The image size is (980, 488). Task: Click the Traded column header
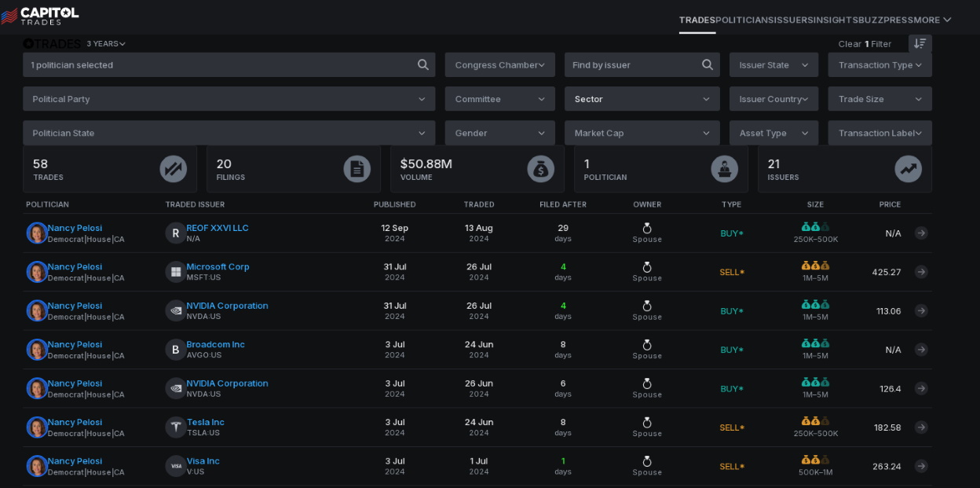pyautogui.click(x=479, y=204)
